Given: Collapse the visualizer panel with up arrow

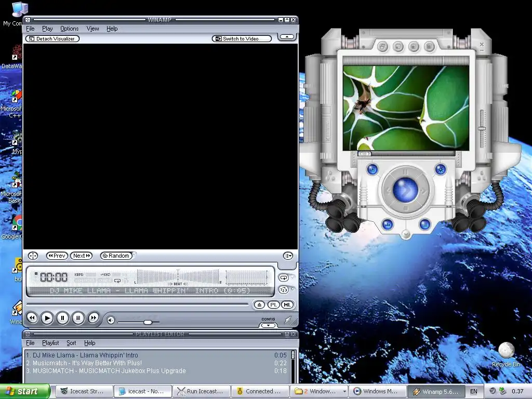Looking at the screenshot, I should 287,37.
